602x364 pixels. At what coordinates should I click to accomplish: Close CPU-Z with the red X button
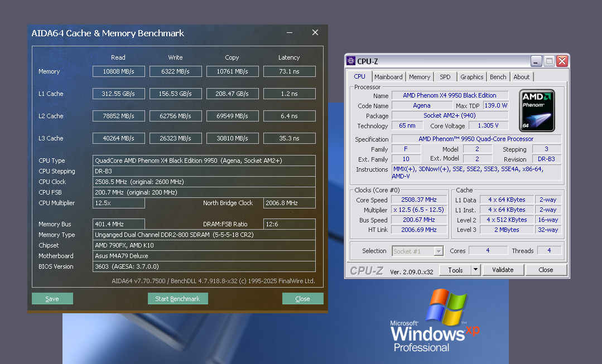(x=561, y=61)
